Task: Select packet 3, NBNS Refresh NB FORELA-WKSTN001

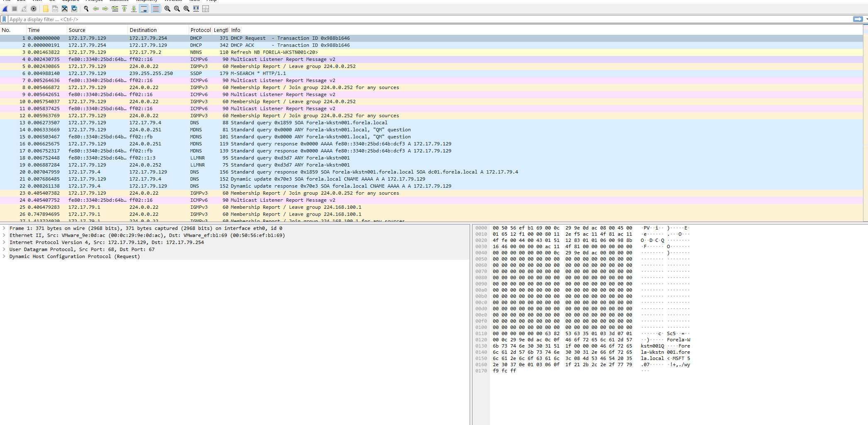Action: 431,52
